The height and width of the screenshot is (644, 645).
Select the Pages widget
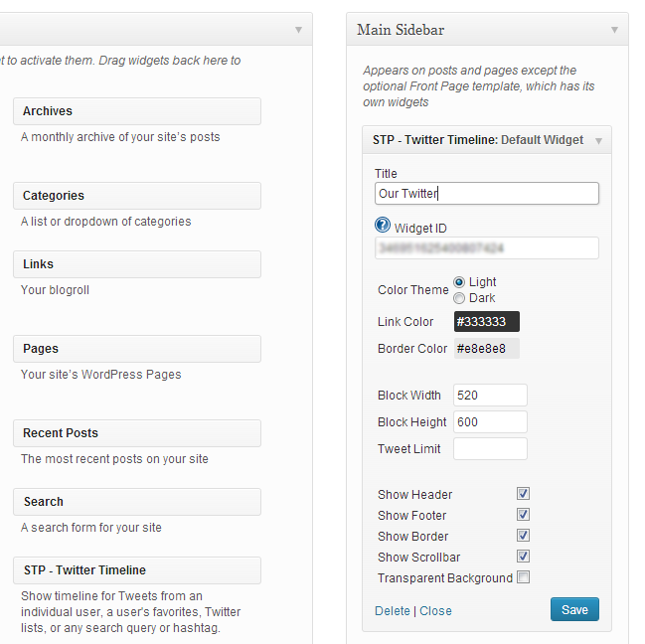137,349
